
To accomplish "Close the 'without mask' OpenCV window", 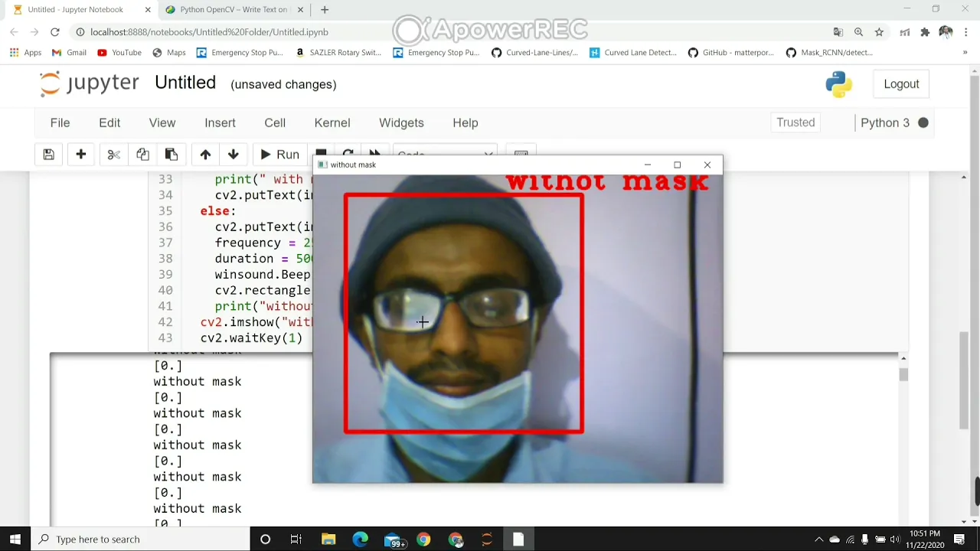I will (707, 165).
